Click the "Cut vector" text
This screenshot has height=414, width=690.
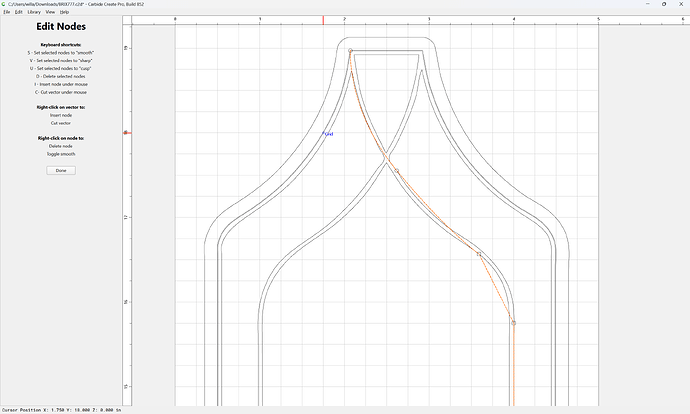click(61, 123)
